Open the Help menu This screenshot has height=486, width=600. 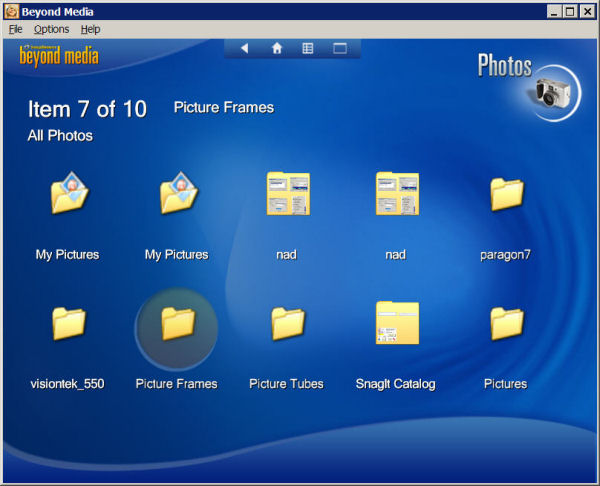90,29
